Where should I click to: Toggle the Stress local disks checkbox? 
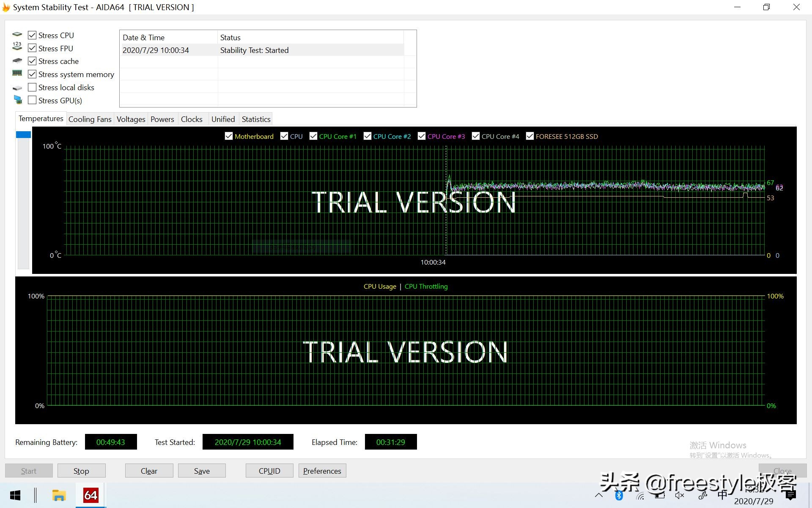click(32, 87)
